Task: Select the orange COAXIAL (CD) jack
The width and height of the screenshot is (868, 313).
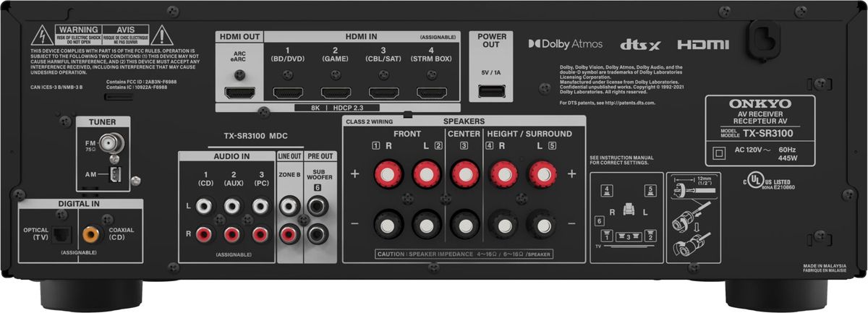Action: tap(90, 233)
